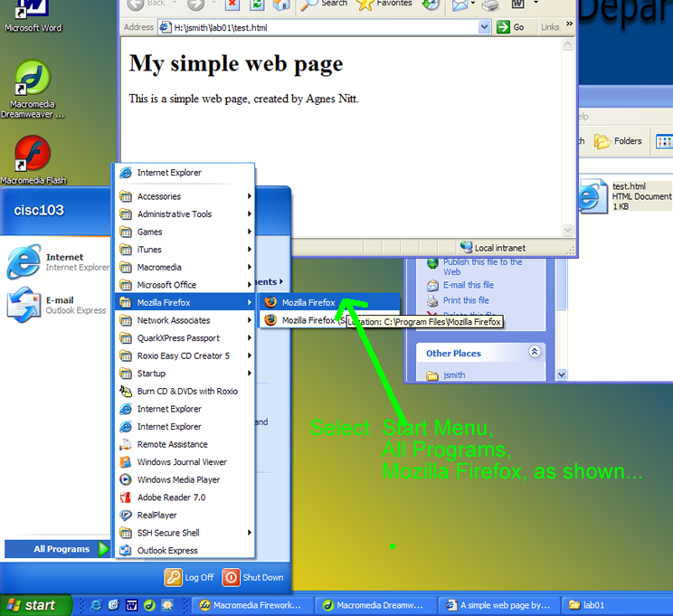Expand the SSH Secure Shell submenu arrow

250,533
